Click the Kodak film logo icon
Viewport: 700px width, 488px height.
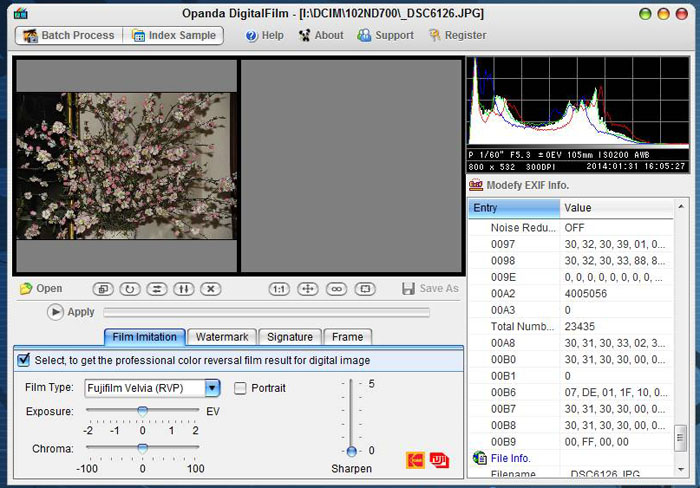click(415, 460)
